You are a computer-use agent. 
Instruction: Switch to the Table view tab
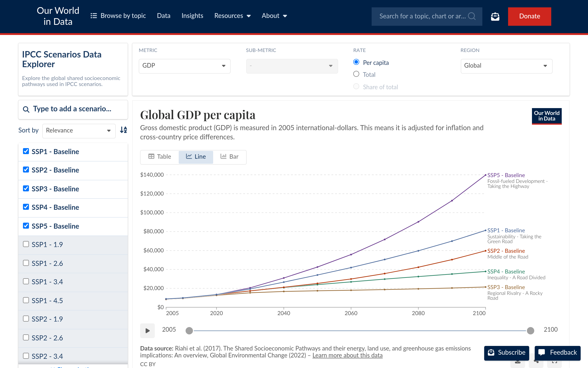160,157
